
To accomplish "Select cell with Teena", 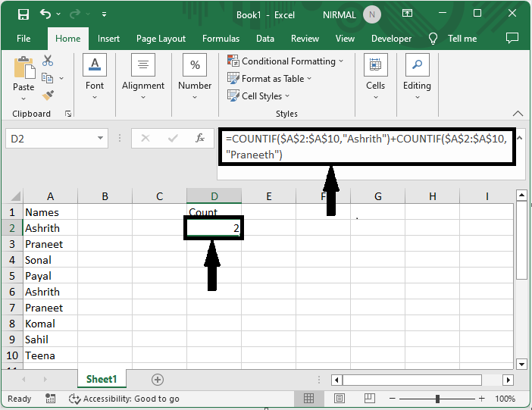I will (x=50, y=355).
